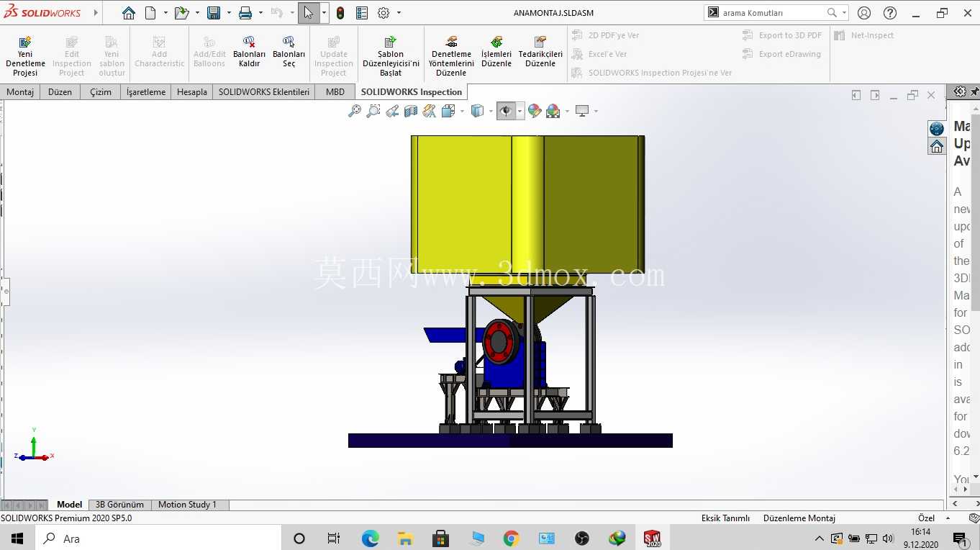Start Yeni Denetleme Projesi
Screen dimensions: 980x550
(25, 56)
